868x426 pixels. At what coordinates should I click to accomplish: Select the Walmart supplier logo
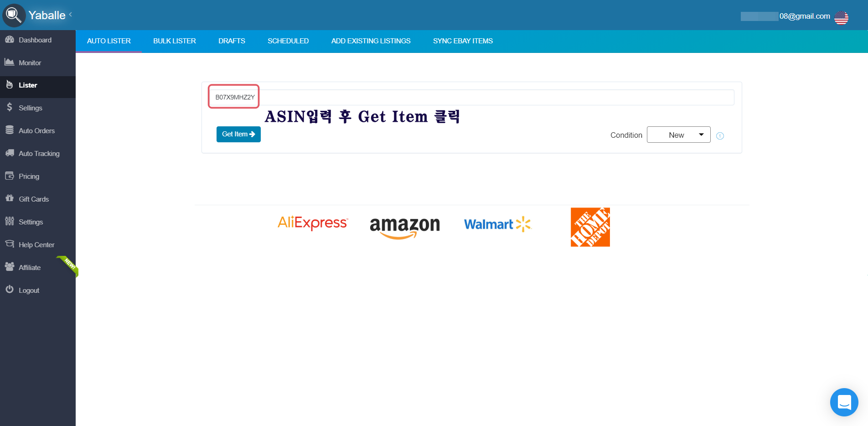tap(498, 224)
